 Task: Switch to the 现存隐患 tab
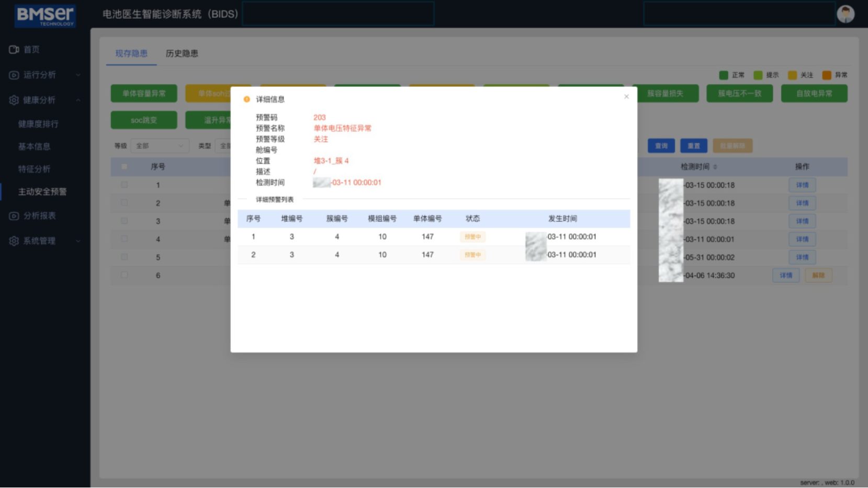tap(131, 53)
